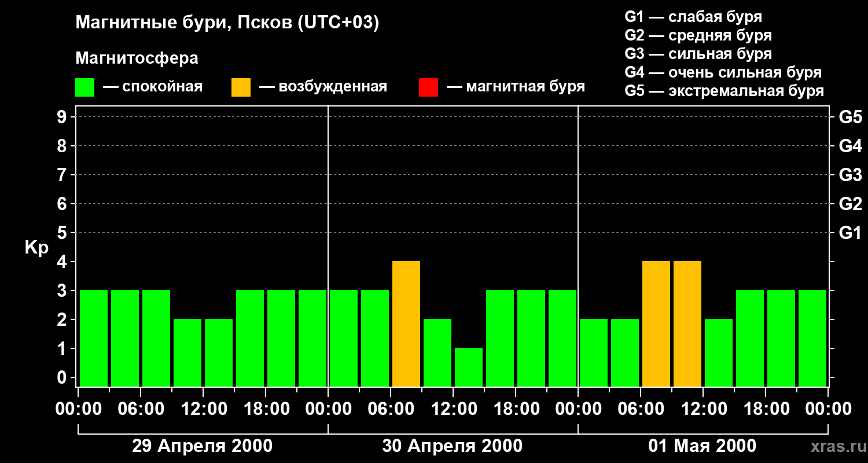Select the 00:00–03:00 green bar on 29 April
Screen dimensions: 868x463
(94, 338)
